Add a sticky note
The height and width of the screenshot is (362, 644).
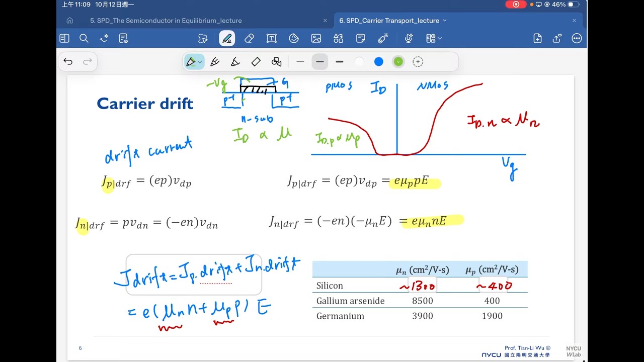[361, 38]
